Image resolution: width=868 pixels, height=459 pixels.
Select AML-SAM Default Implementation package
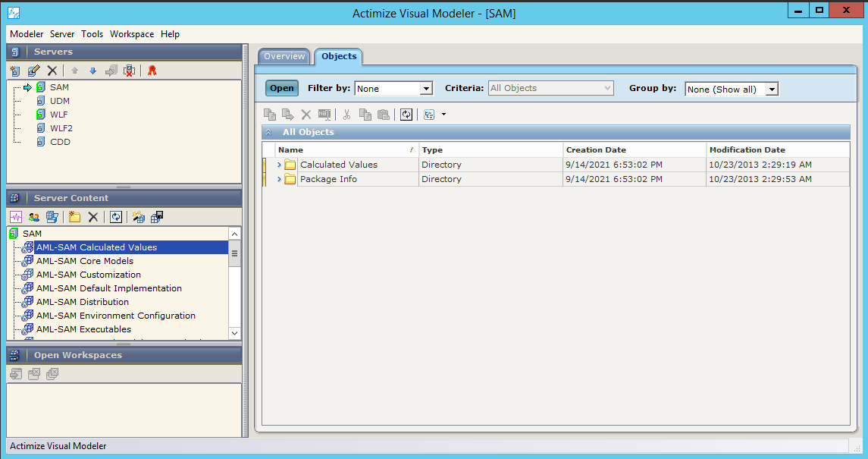point(109,288)
